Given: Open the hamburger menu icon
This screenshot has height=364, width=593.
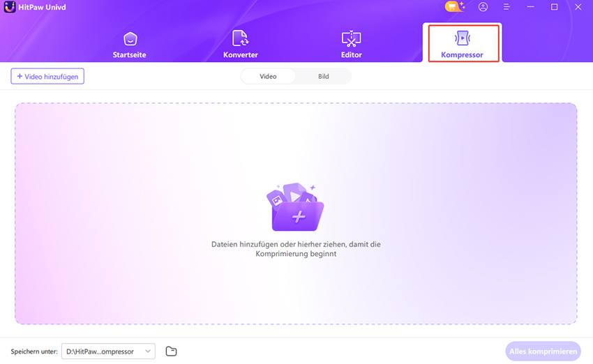Looking at the screenshot, I should pos(506,7).
